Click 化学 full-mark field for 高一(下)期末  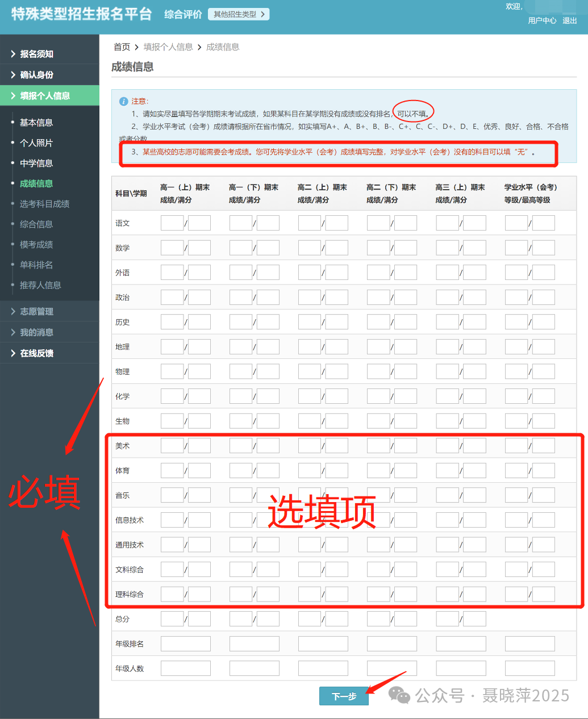coord(268,396)
